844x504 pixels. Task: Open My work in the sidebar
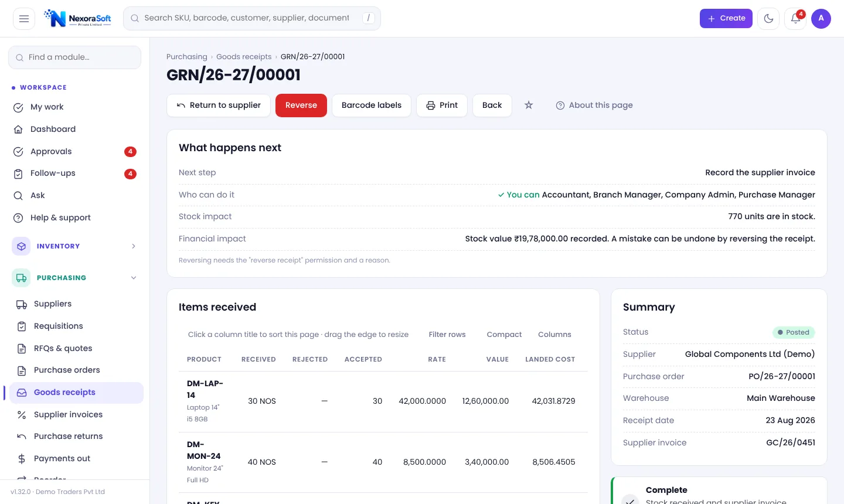click(75, 107)
